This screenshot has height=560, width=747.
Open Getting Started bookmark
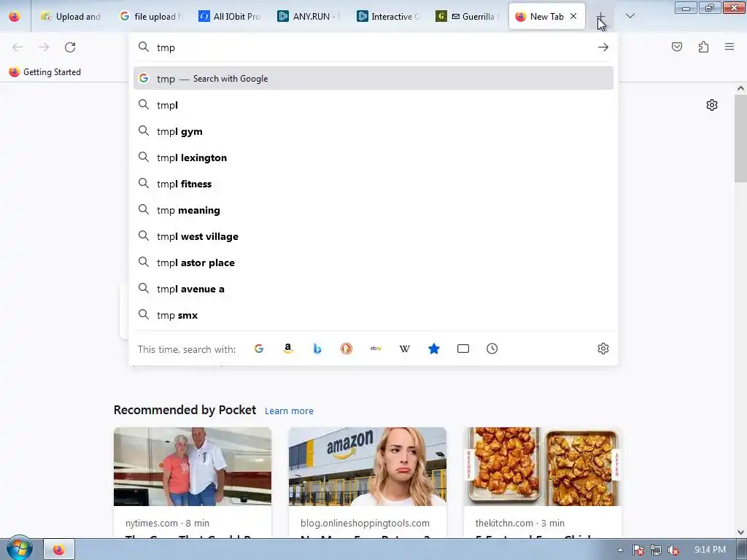coord(45,72)
